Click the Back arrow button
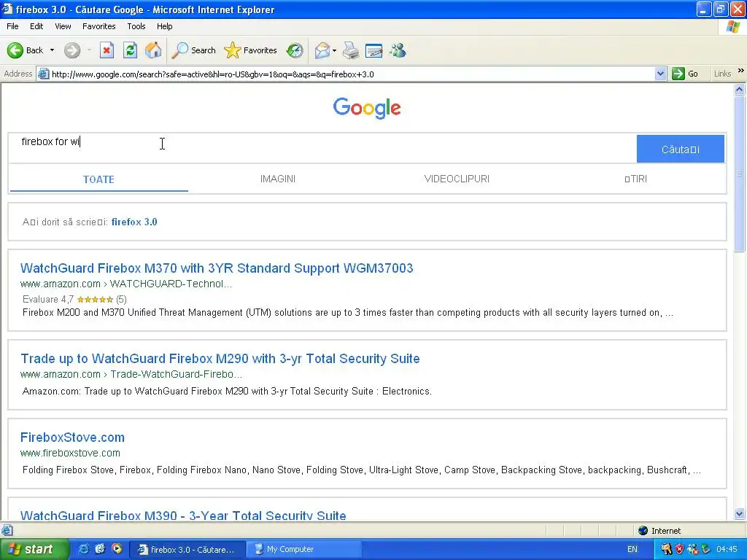747x560 pixels. [x=26, y=50]
